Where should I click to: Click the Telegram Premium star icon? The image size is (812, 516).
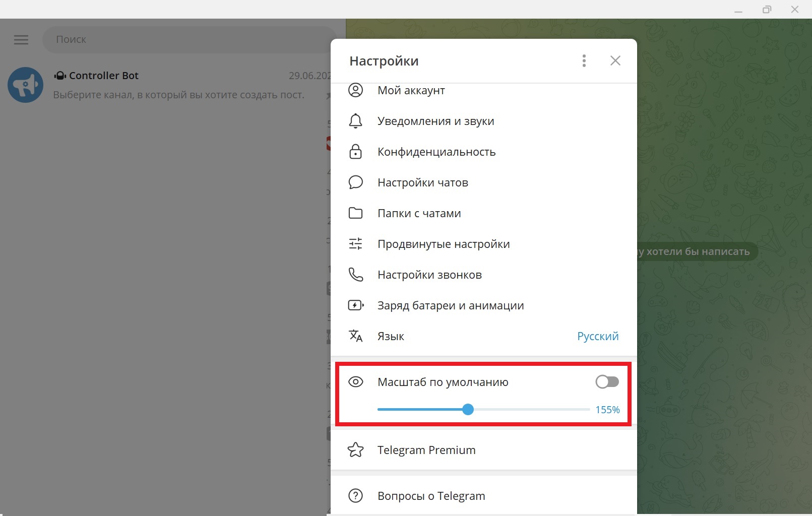(356, 450)
